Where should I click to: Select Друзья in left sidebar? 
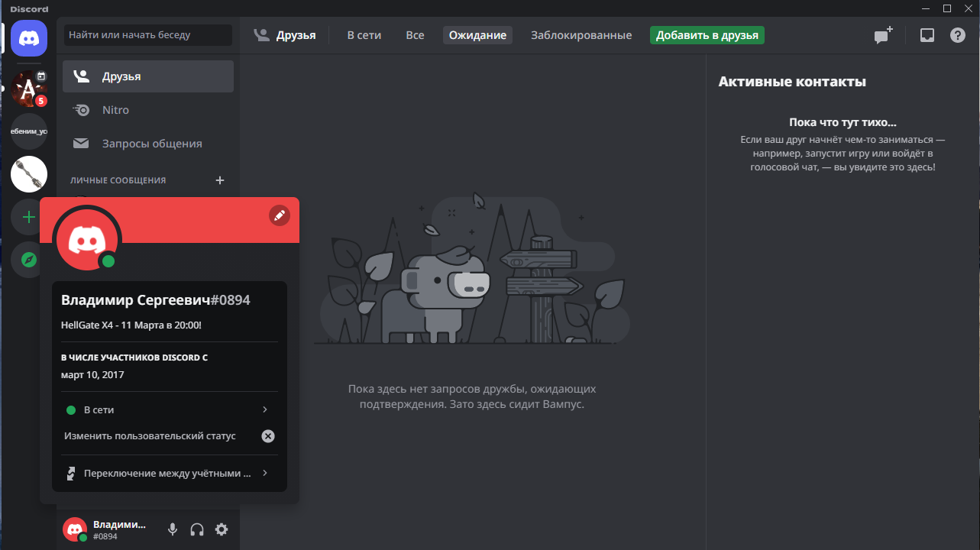click(x=148, y=76)
